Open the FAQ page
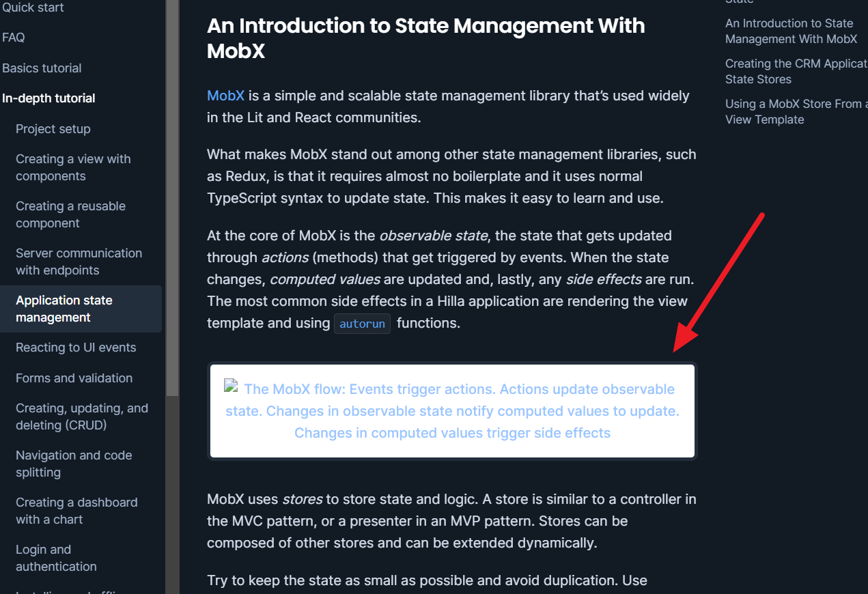 pos(14,37)
